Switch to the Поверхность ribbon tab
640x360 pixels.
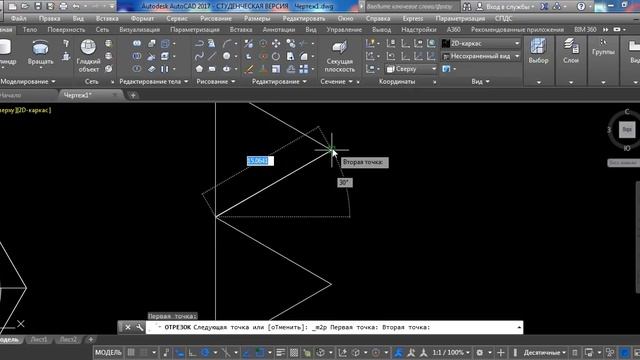coord(66,29)
